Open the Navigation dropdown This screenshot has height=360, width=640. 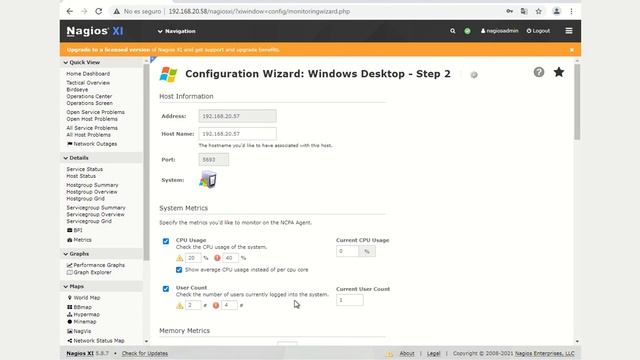176,31
